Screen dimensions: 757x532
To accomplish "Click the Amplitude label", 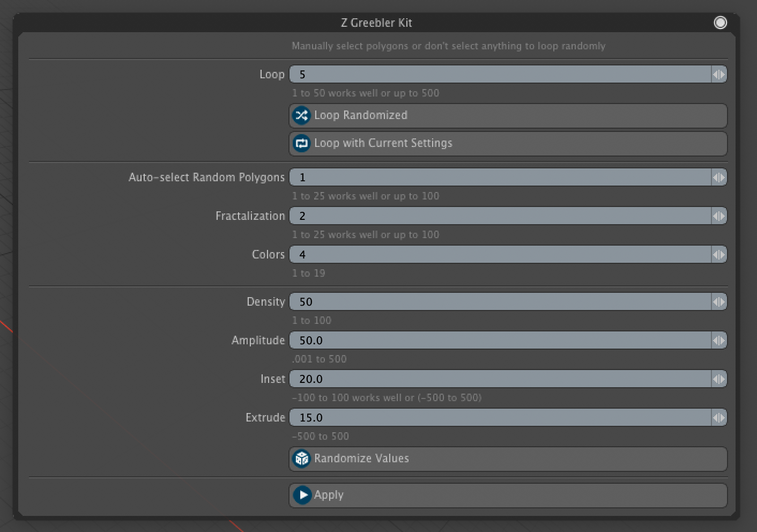I will pyautogui.click(x=258, y=341).
